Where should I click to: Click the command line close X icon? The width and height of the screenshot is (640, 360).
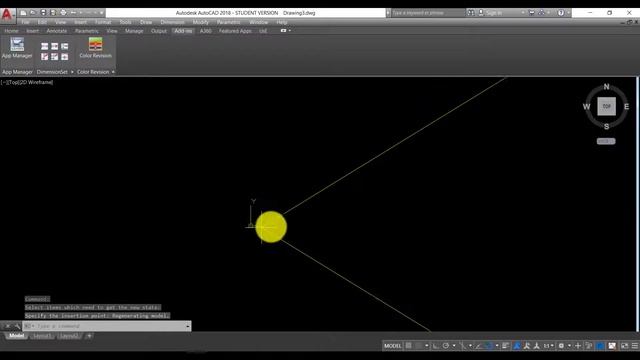coord(8,326)
